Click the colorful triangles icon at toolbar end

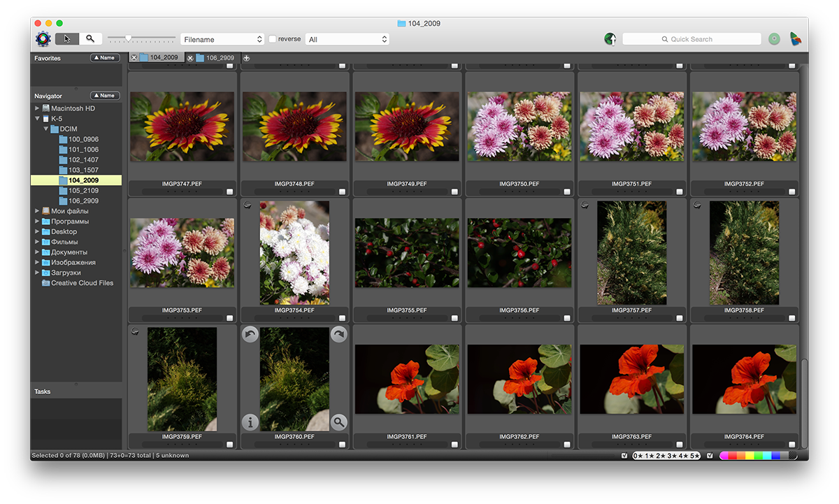(796, 39)
